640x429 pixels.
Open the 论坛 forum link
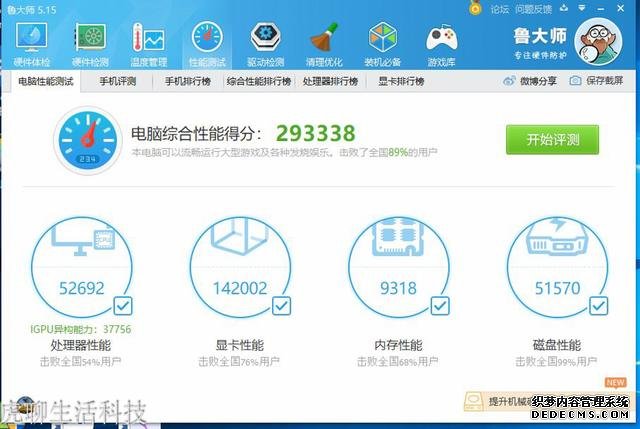point(500,9)
